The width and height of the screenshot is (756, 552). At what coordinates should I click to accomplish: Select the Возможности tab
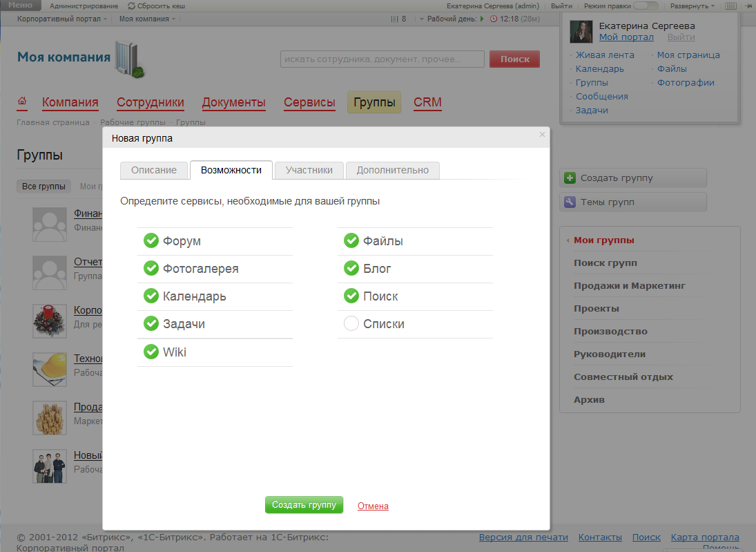tap(231, 170)
